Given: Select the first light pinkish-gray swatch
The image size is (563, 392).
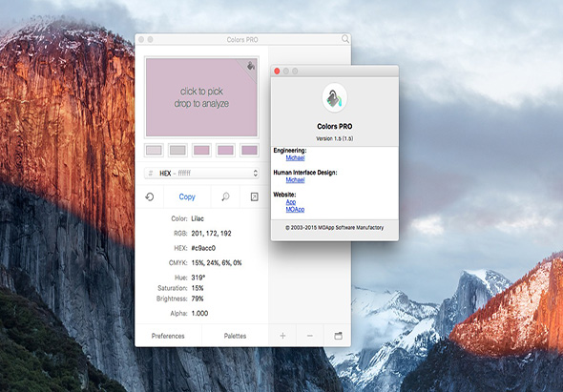Looking at the screenshot, I should click(x=154, y=150).
